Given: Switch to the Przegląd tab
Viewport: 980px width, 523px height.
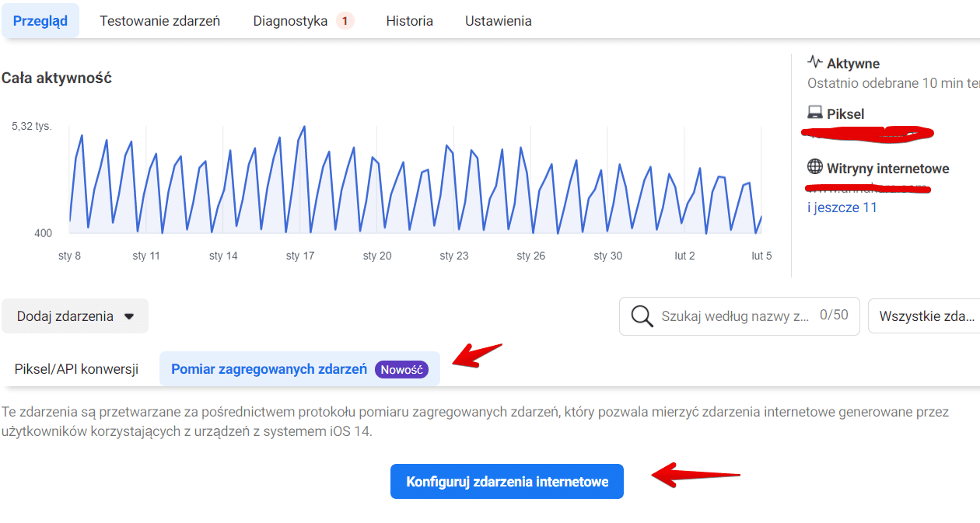Looking at the screenshot, I should [x=40, y=21].
